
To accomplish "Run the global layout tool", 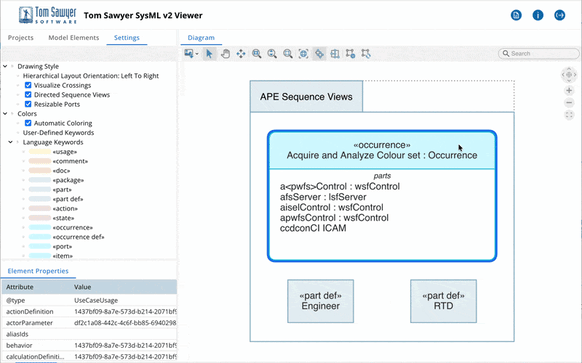I will click(350, 54).
